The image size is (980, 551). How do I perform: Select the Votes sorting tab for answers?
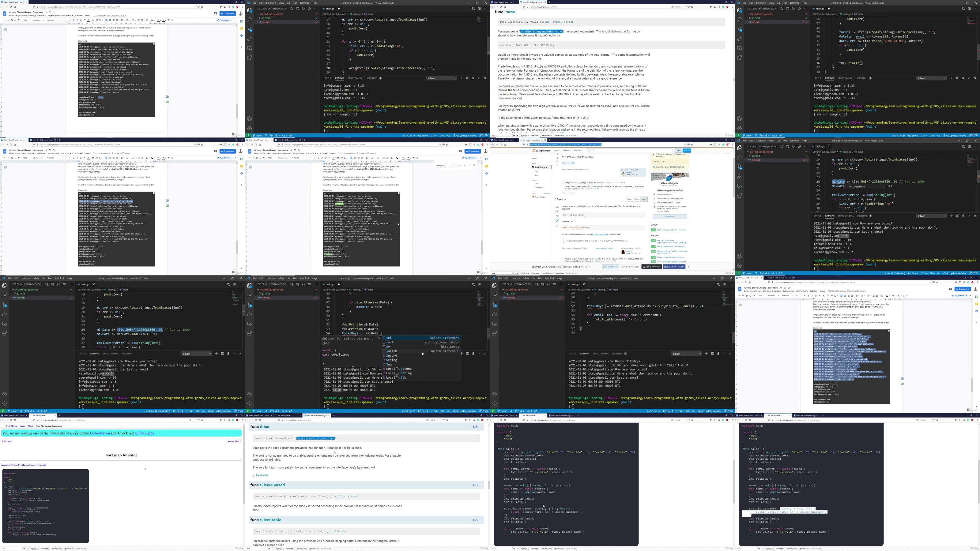click(644, 199)
